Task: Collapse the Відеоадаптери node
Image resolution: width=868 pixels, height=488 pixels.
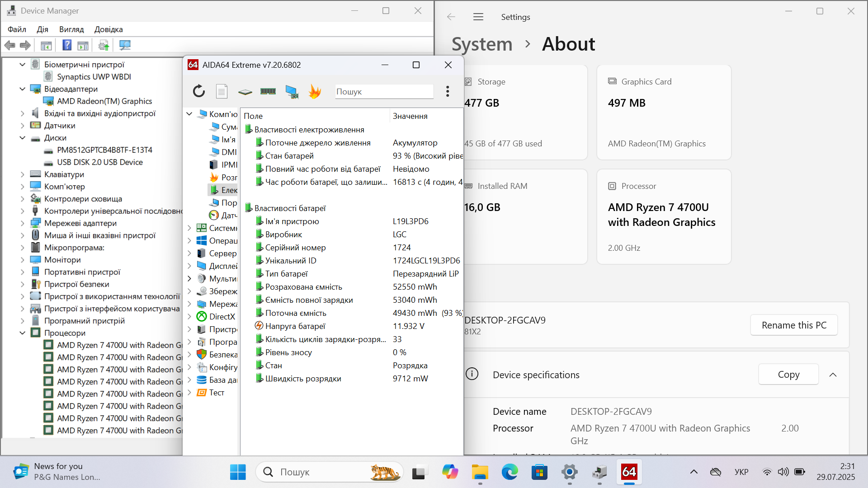Action: 22,89
